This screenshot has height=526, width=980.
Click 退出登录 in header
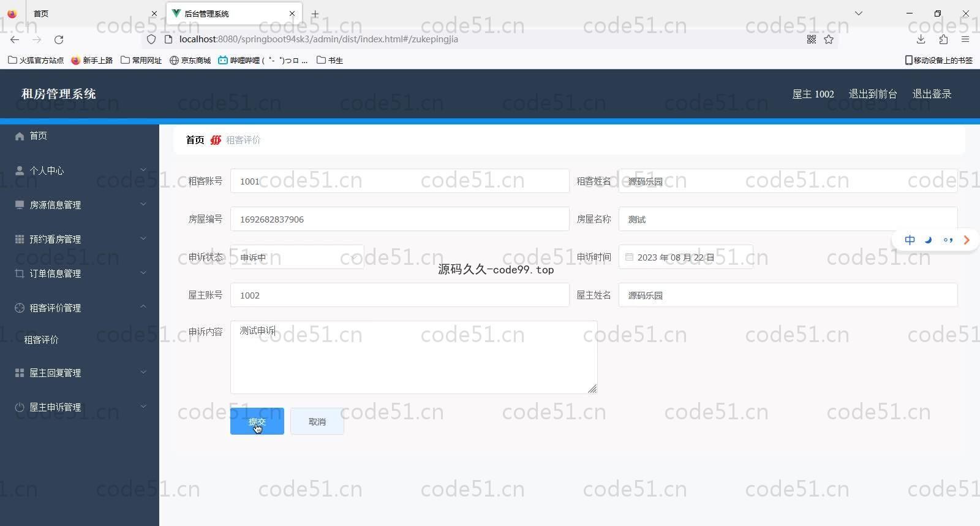932,94
